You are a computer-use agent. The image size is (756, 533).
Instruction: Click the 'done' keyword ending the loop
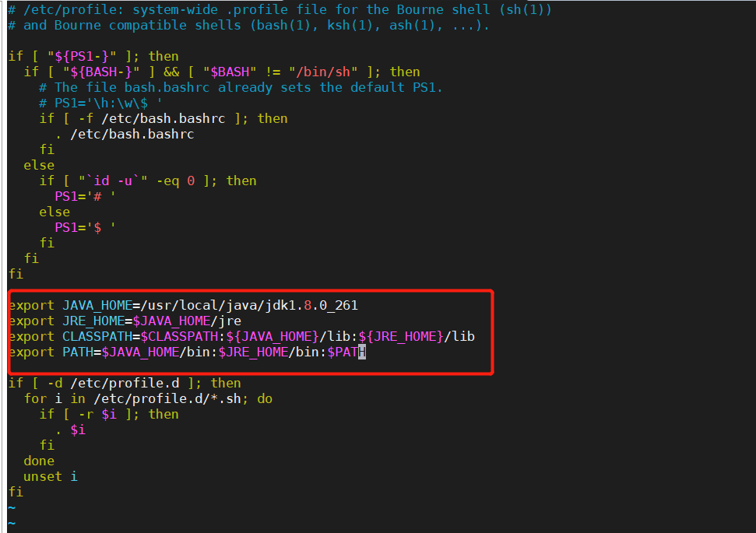coord(39,461)
